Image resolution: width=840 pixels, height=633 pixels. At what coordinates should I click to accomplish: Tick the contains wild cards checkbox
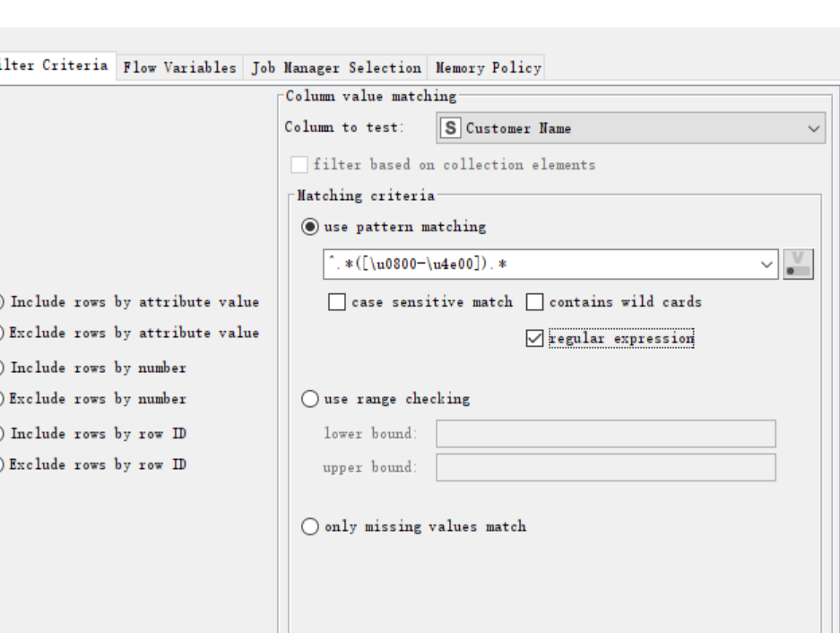pyautogui.click(x=533, y=303)
